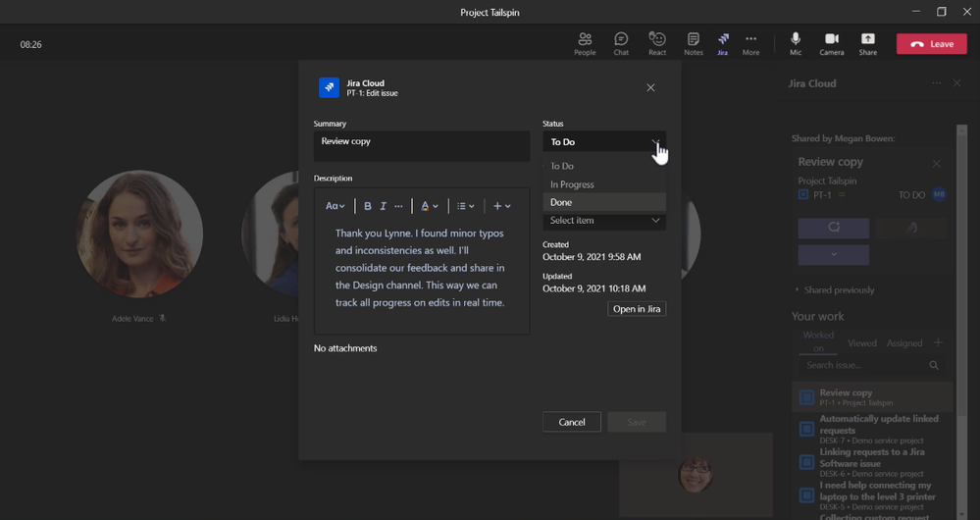Click the refresh button on shared card

[x=833, y=229]
